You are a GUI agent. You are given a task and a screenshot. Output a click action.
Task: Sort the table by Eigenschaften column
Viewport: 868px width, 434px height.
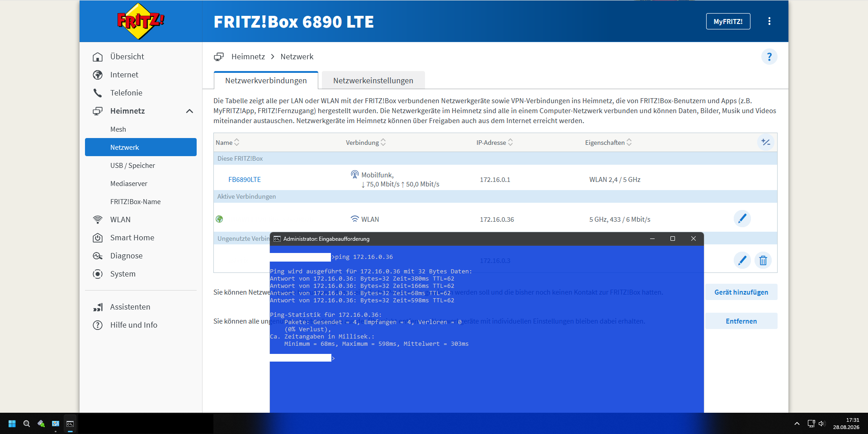pyautogui.click(x=608, y=142)
